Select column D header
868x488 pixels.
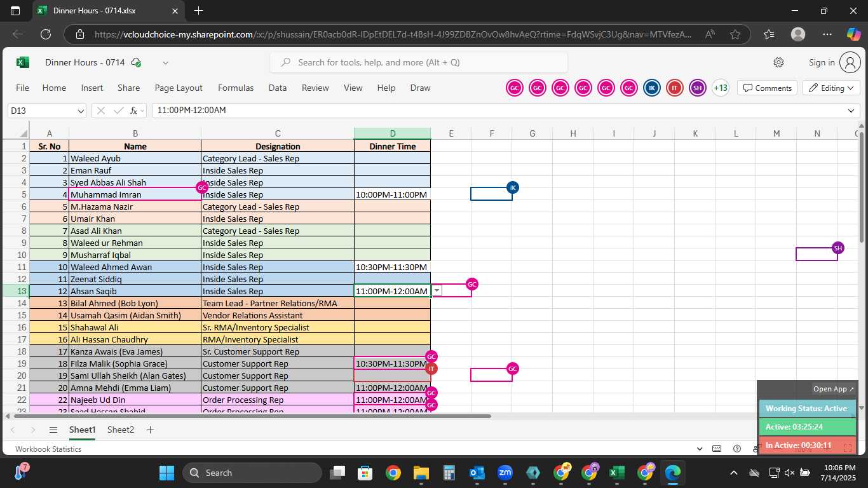[393, 133]
